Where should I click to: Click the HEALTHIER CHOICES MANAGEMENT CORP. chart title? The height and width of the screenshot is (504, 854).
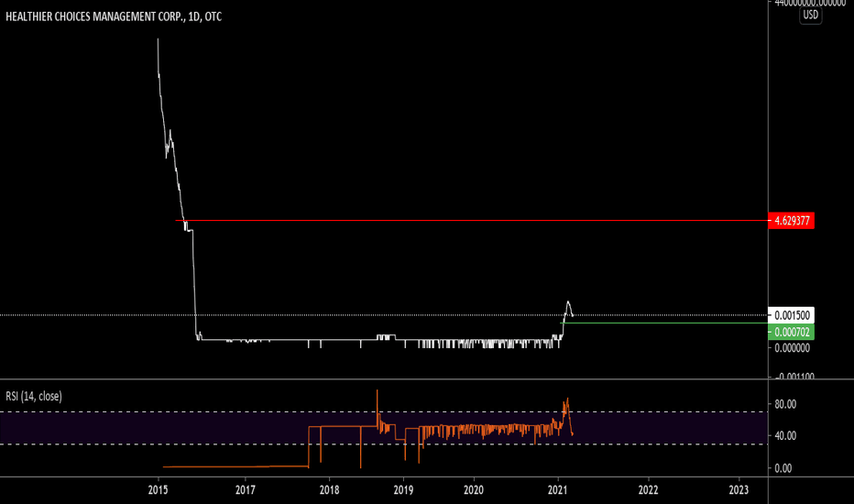point(114,16)
